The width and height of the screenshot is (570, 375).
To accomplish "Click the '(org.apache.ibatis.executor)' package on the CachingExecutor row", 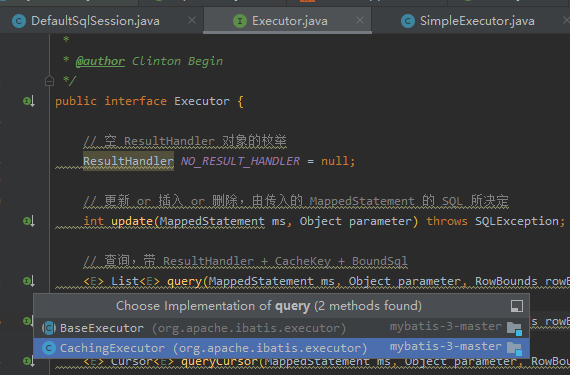I will 270,348.
